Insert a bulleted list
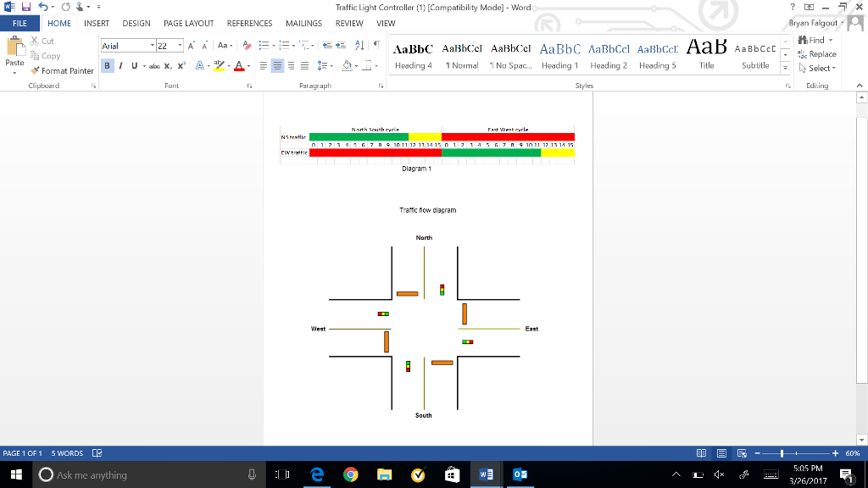Viewport: 868px width, 488px height. [264, 46]
